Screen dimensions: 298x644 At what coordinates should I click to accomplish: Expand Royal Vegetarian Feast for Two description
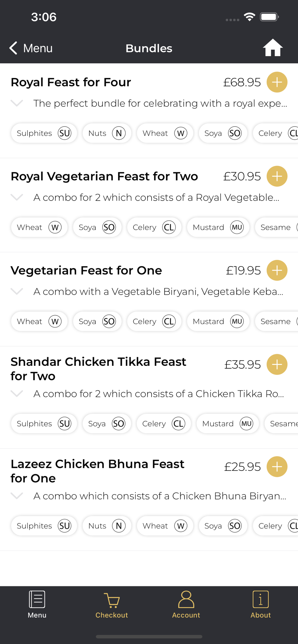[17, 197]
